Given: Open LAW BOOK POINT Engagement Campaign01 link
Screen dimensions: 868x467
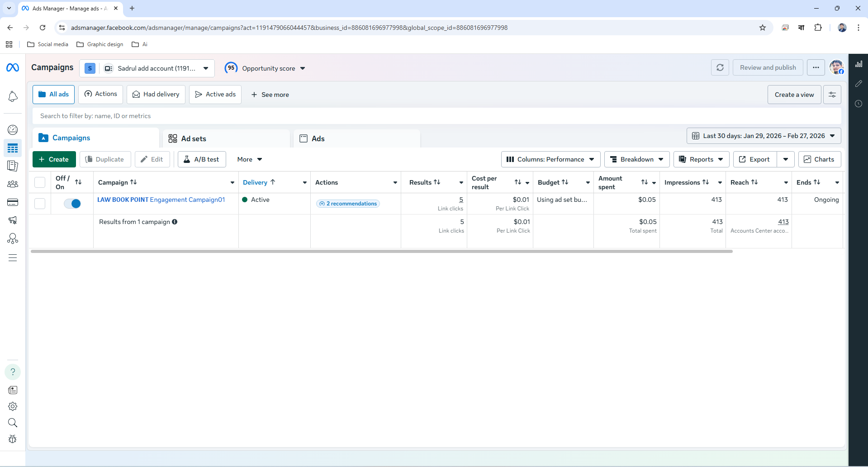Looking at the screenshot, I should (161, 200).
